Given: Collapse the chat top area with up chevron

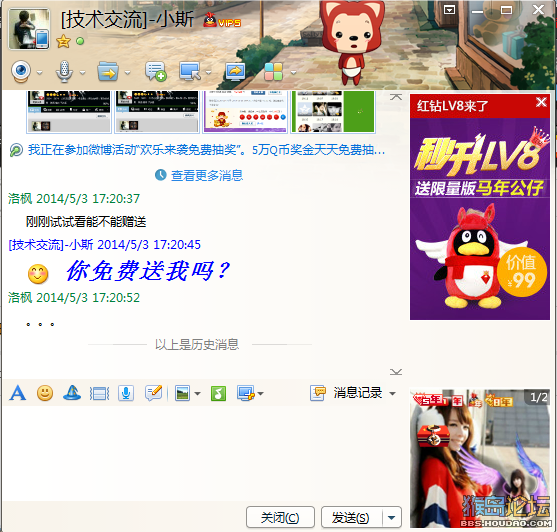Looking at the screenshot, I should 396,97.
